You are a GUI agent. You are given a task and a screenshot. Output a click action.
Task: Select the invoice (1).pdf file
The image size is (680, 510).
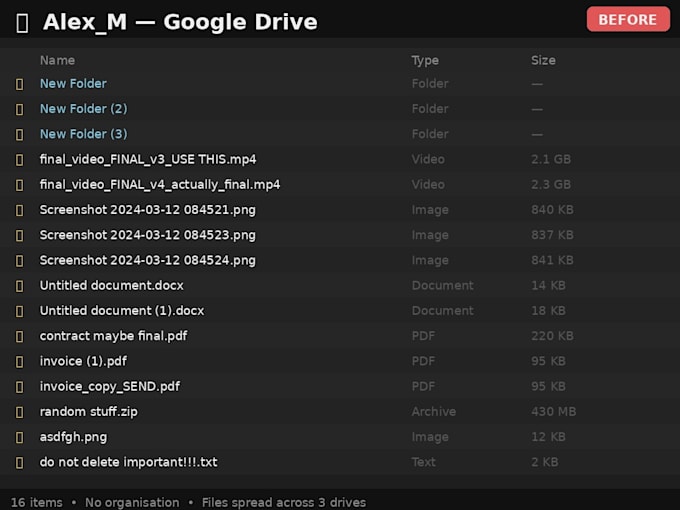click(340, 361)
